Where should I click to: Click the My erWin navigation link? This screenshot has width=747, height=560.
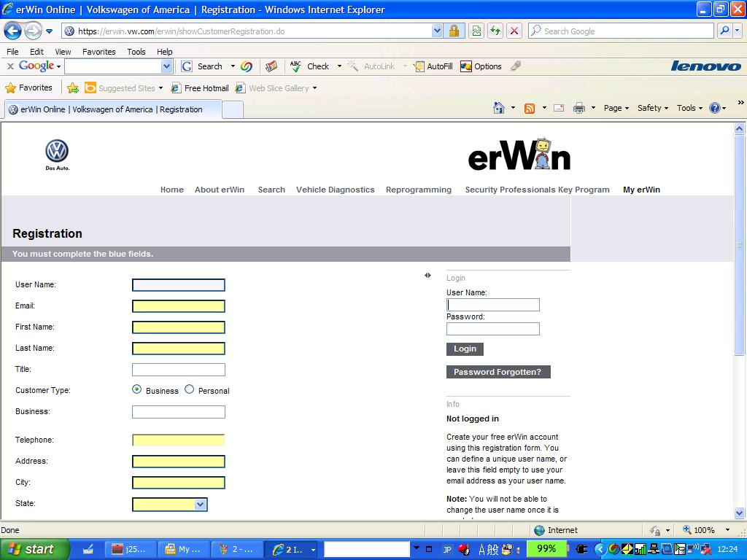[641, 190]
